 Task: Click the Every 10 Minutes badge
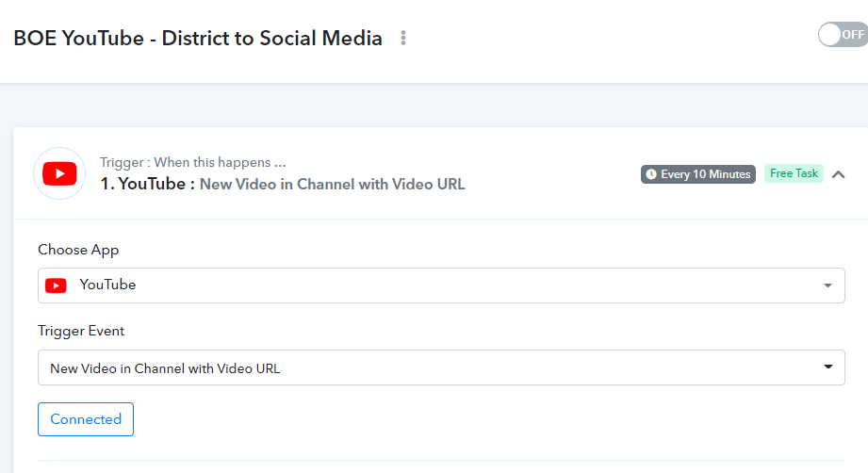[698, 174]
